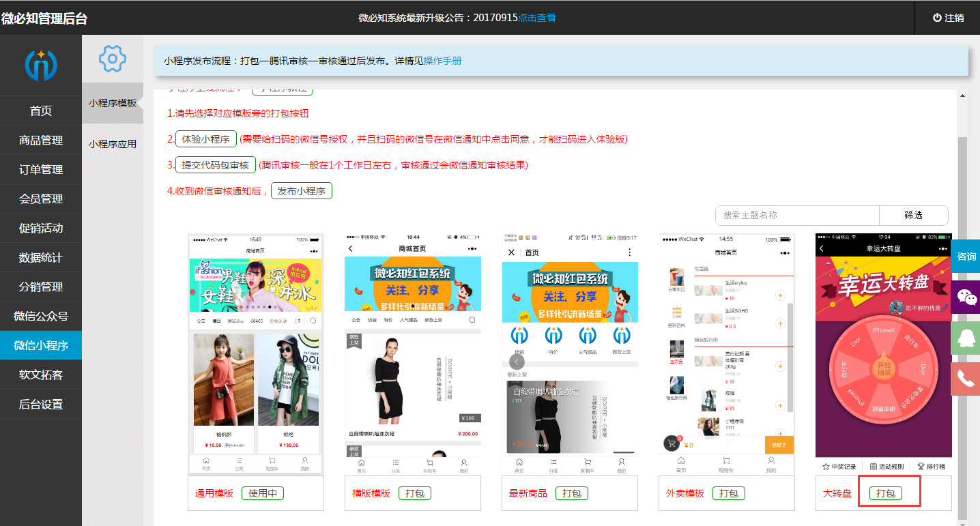980x526 pixels.
Task: Click the 注销 logout power icon
Action: [937, 18]
